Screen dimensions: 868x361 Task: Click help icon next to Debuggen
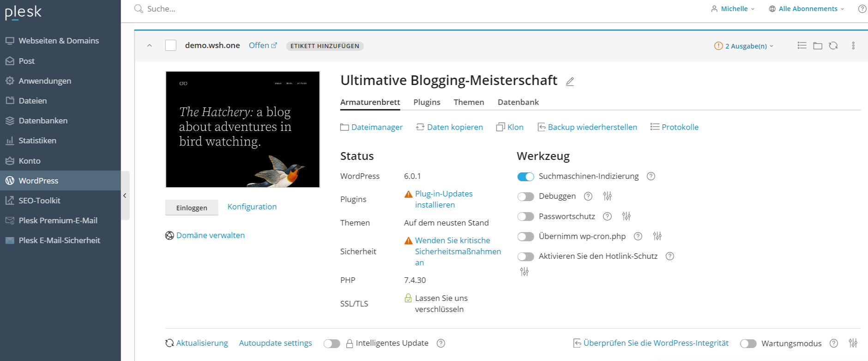click(x=588, y=196)
